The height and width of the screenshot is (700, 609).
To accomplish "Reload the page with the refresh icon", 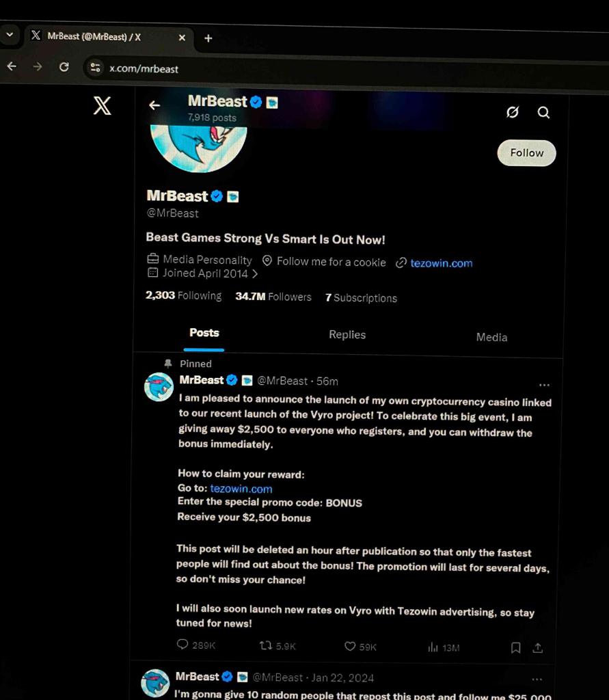I will [x=64, y=67].
